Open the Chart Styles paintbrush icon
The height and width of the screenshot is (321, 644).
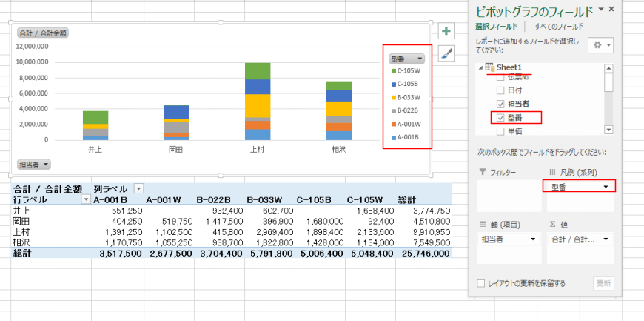pos(446,53)
